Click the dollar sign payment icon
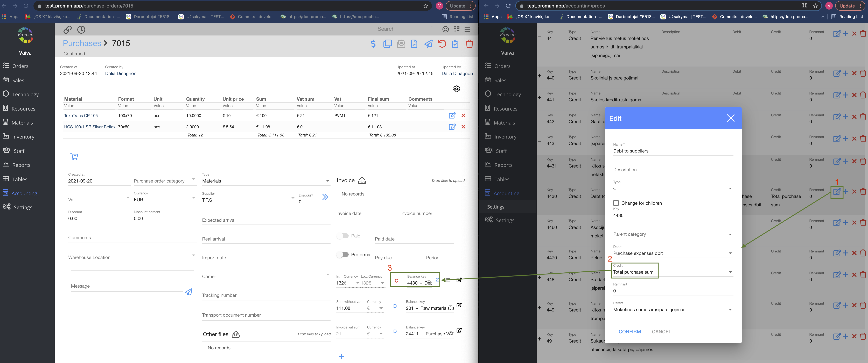Image resolution: width=868 pixels, height=363 pixels. click(373, 44)
